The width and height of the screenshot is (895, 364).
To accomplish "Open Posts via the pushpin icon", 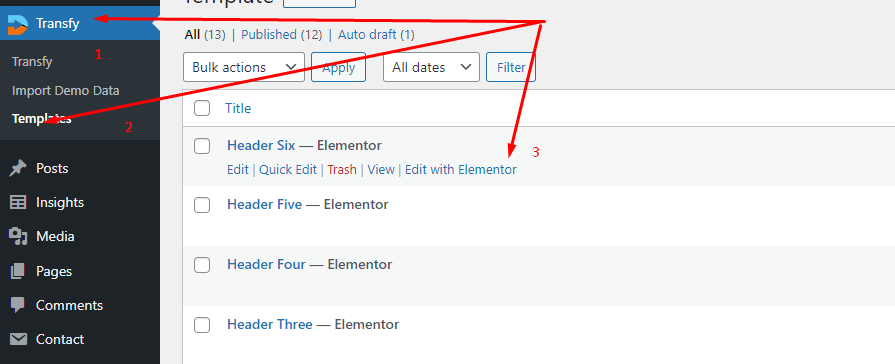I will 18,168.
